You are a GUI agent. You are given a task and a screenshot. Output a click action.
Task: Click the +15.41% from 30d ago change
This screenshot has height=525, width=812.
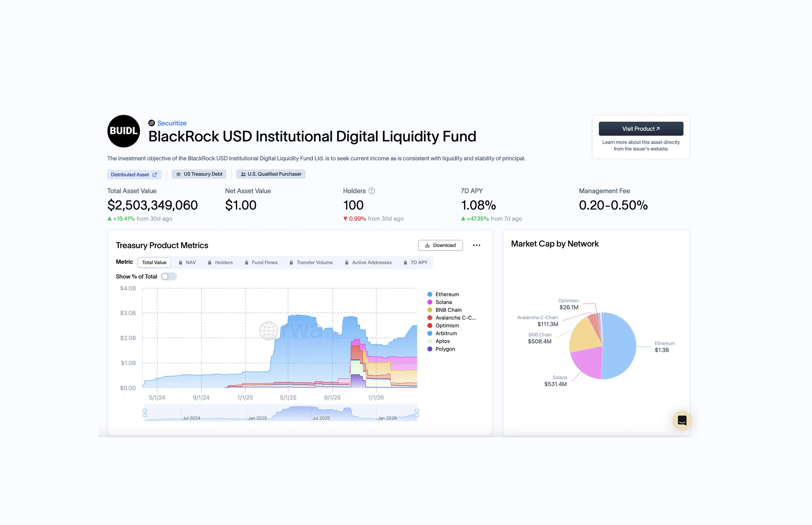coord(140,219)
